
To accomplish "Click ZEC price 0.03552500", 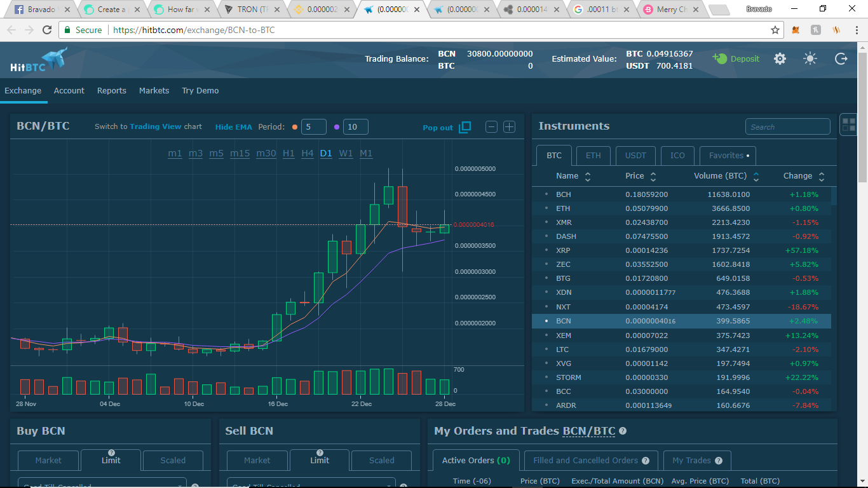I will point(646,264).
